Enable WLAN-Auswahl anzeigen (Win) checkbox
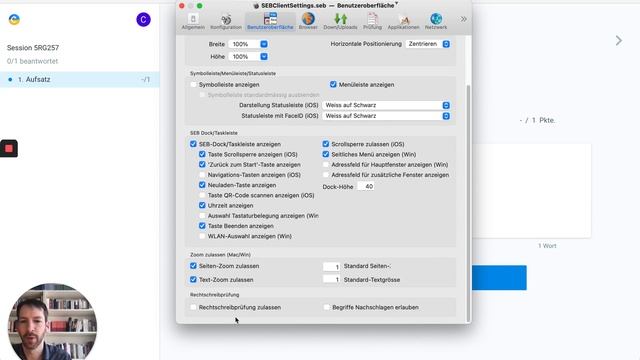Screen dimensions: 640x360 [x=202, y=236]
